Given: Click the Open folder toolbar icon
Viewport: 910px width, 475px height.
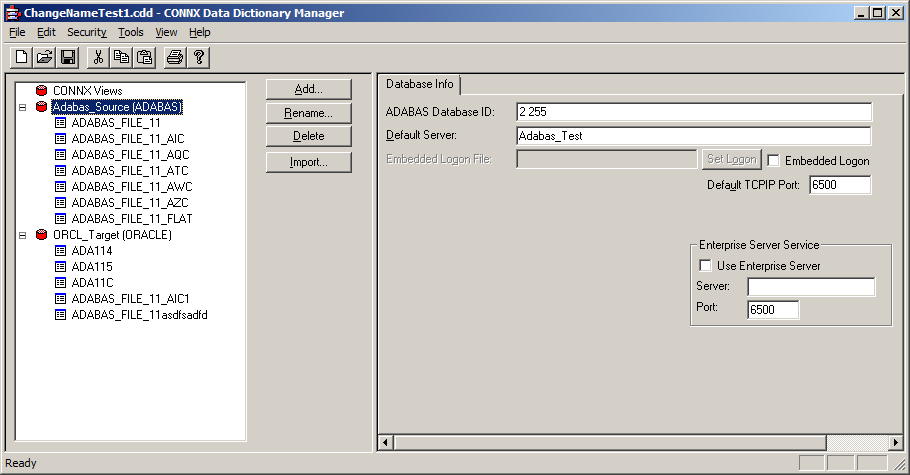Looking at the screenshot, I should tap(44, 57).
